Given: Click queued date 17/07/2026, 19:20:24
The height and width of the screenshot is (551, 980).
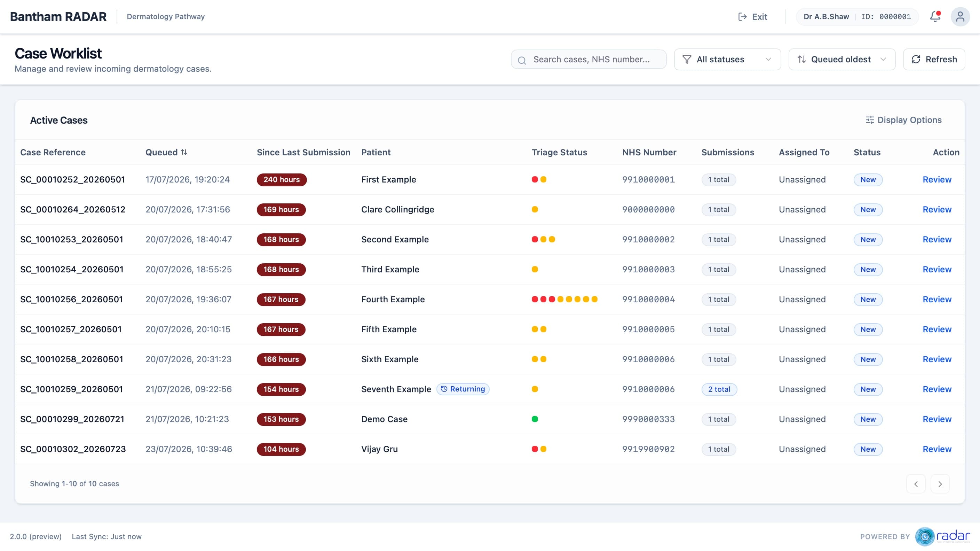Looking at the screenshot, I should coord(188,180).
